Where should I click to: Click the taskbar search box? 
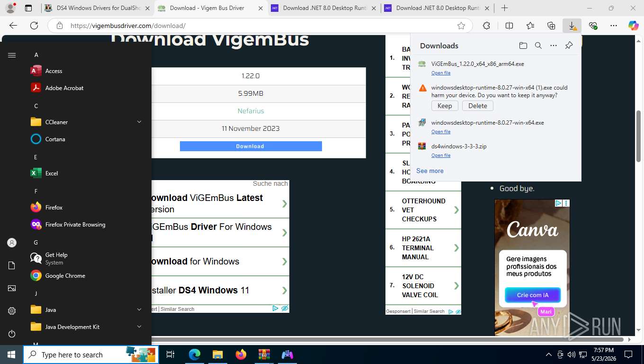(90, 355)
